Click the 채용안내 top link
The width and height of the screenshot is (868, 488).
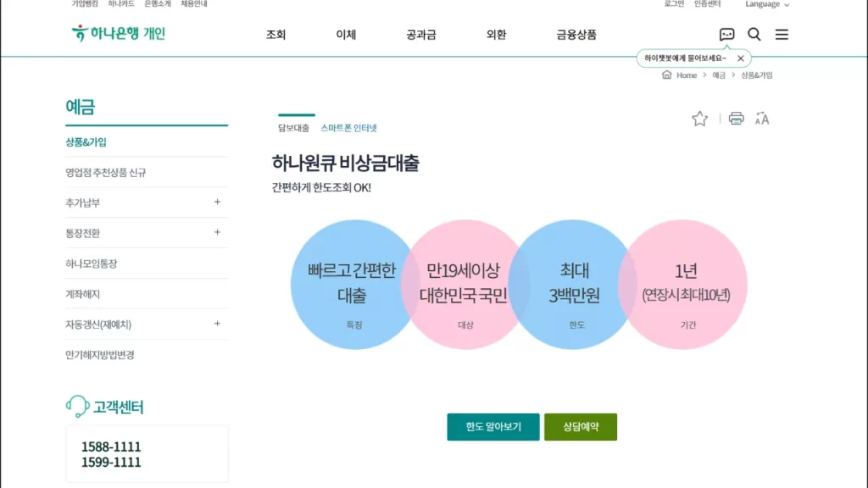(x=194, y=4)
